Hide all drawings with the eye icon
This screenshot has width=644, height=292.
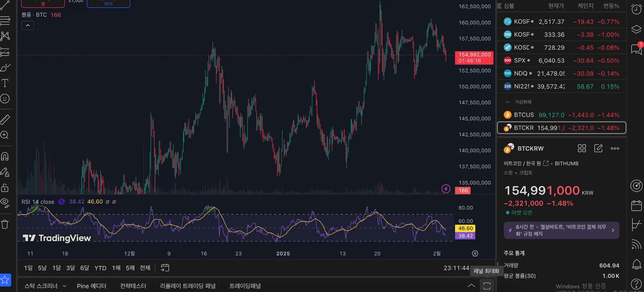5,203
